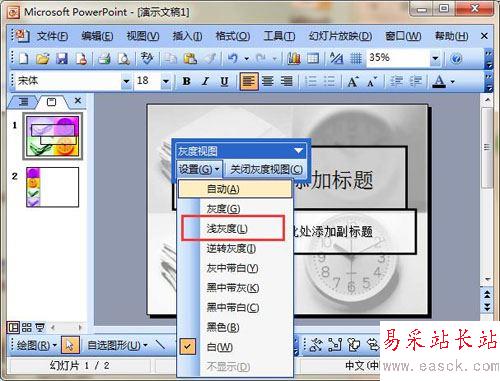500x381 pixels.
Task: Click the vertical scrollbar up arrow
Action: (x=487, y=100)
